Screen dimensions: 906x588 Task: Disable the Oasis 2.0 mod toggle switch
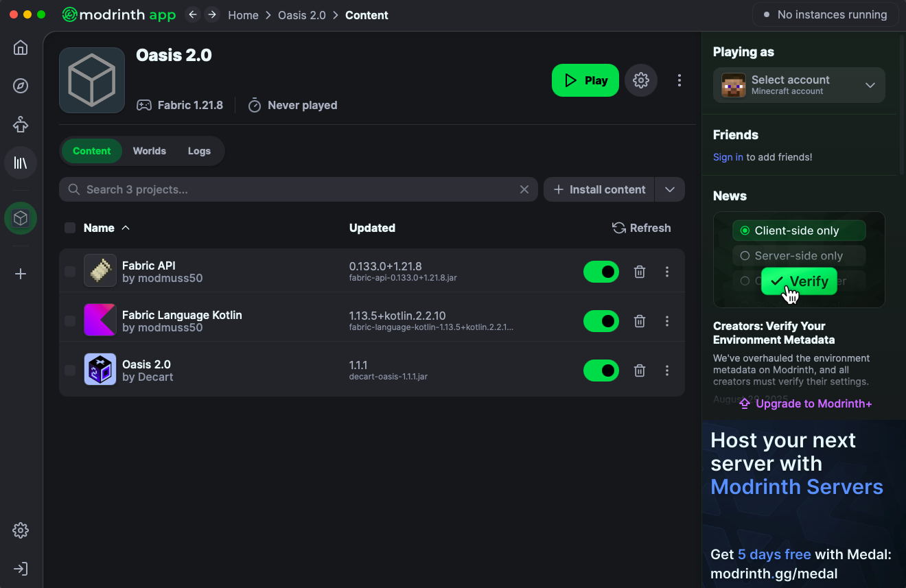click(601, 371)
